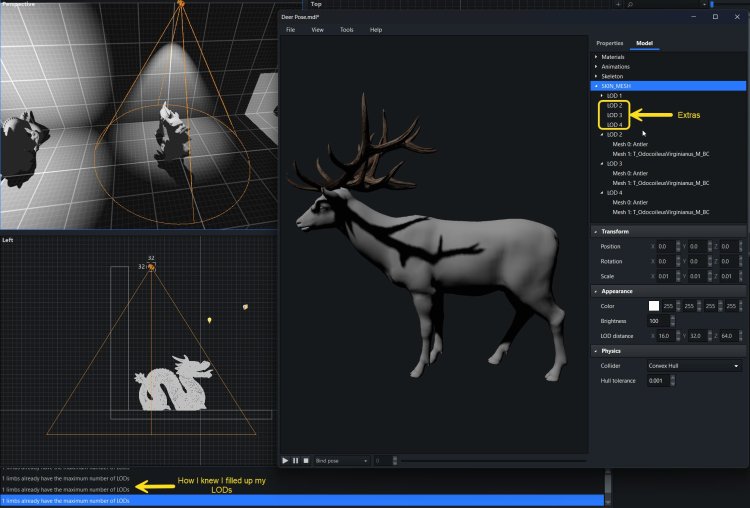
Task: Click the Brightness value field
Action: pyautogui.click(x=658, y=320)
